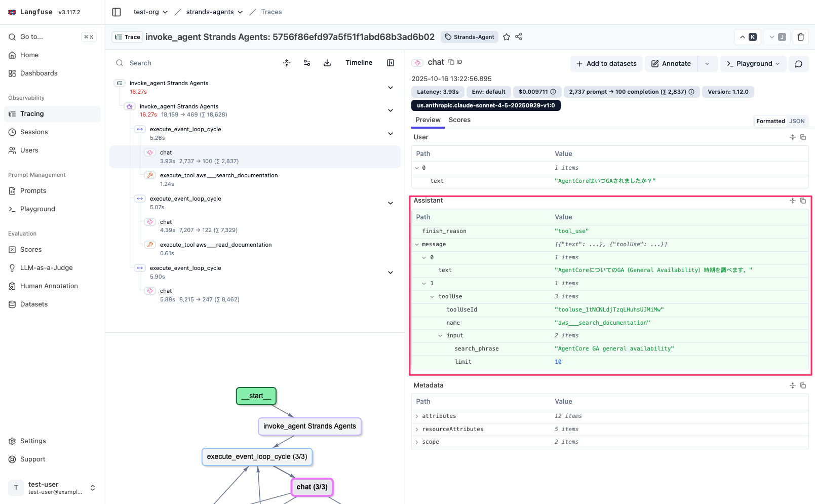This screenshot has height=504, width=815.
Task: Copy the Assistant output to clipboard
Action: [x=803, y=201]
